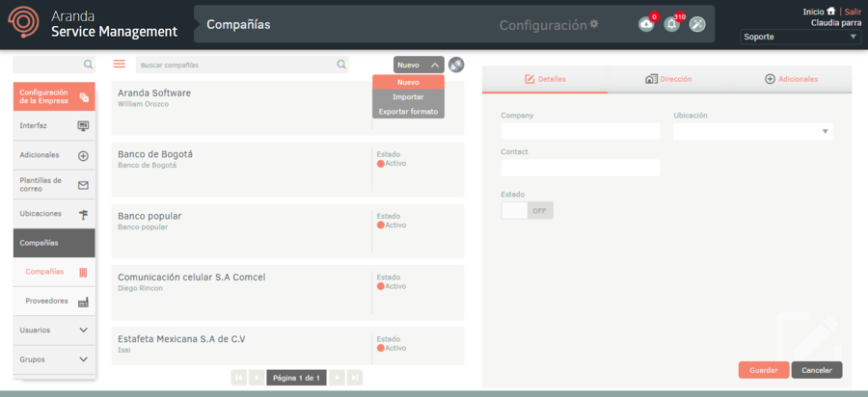The image size is (868, 397).
Task: Click the magic wand icon in header
Action: point(697,24)
